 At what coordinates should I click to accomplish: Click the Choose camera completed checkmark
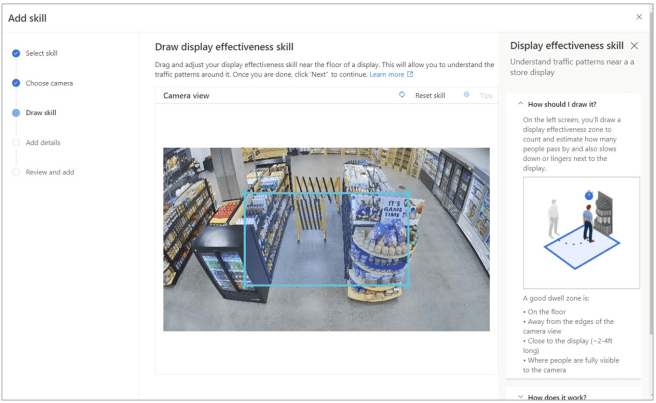click(x=16, y=83)
